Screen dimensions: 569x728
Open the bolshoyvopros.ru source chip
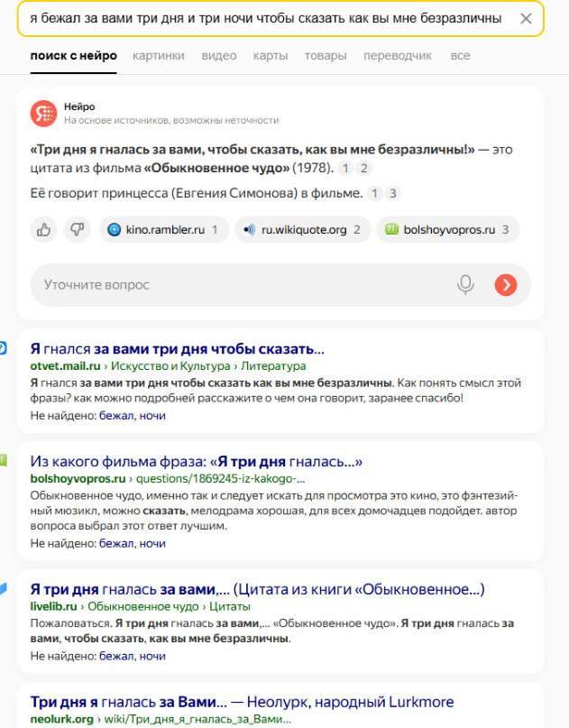tap(448, 229)
